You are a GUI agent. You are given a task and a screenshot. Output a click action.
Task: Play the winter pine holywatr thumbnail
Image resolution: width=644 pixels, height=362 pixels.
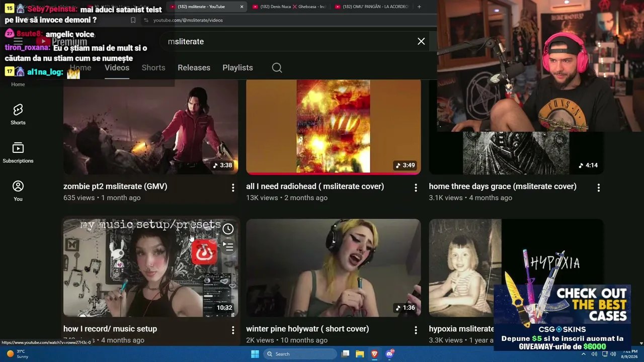click(x=333, y=268)
